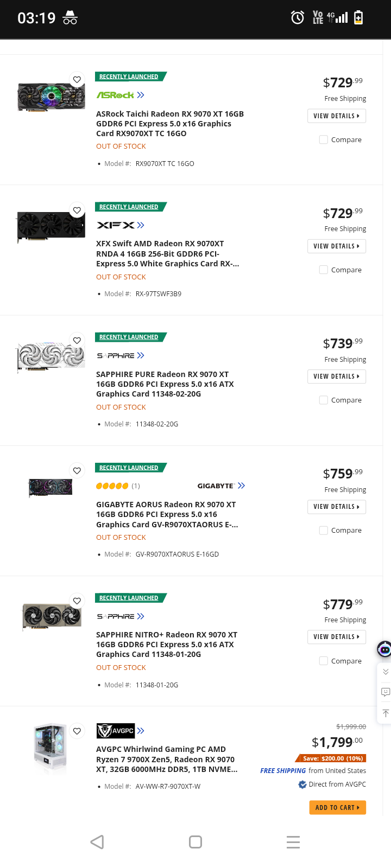Image resolution: width=391 pixels, height=868 pixels.
Task: Save AVGPC Whirlwind PC with heart icon
Action: 77,731
